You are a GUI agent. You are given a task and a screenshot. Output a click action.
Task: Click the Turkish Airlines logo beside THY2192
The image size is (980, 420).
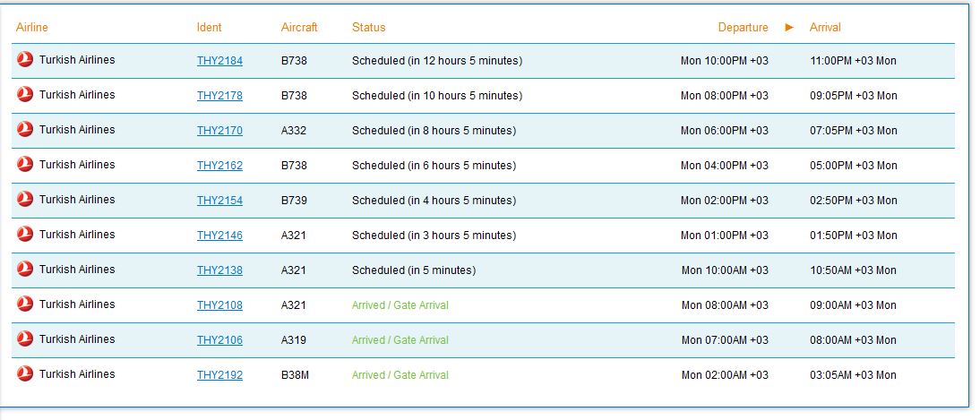25,375
